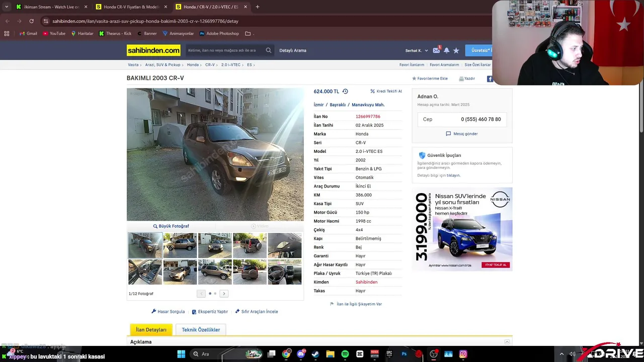
Task: Collapse the Açıklama section
Action: (507, 342)
